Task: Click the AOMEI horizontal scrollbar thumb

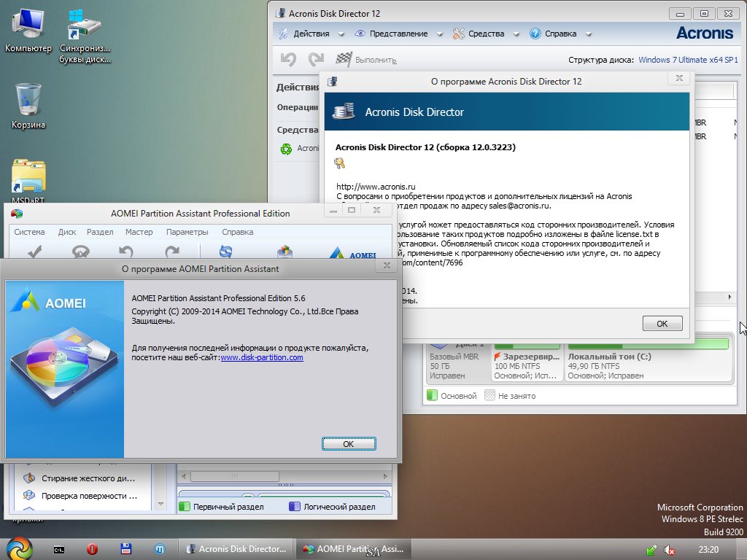Action: (x=235, y=476)
